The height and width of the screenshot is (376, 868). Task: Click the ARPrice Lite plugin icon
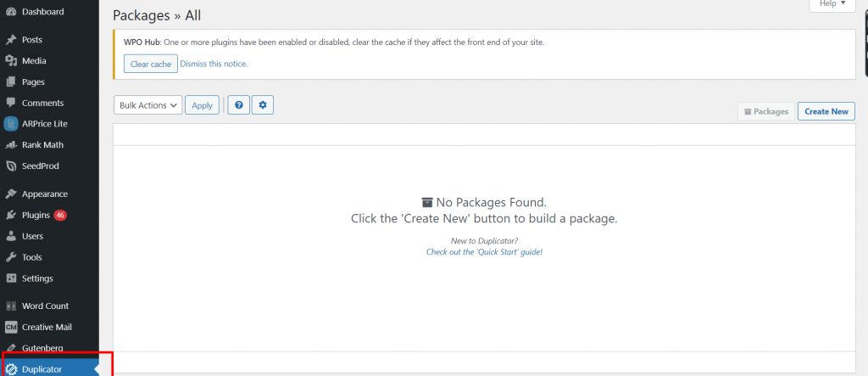[x=11, y=124]
